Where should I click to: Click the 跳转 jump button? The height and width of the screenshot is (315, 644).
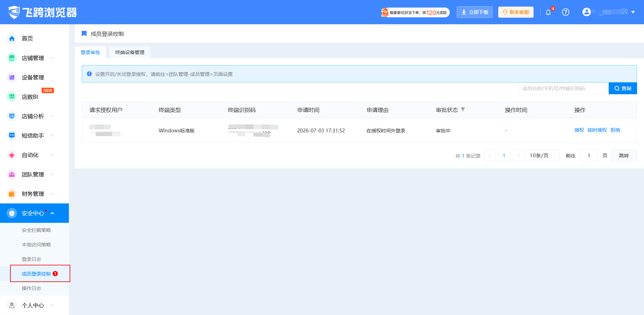[x=624, y=156]
